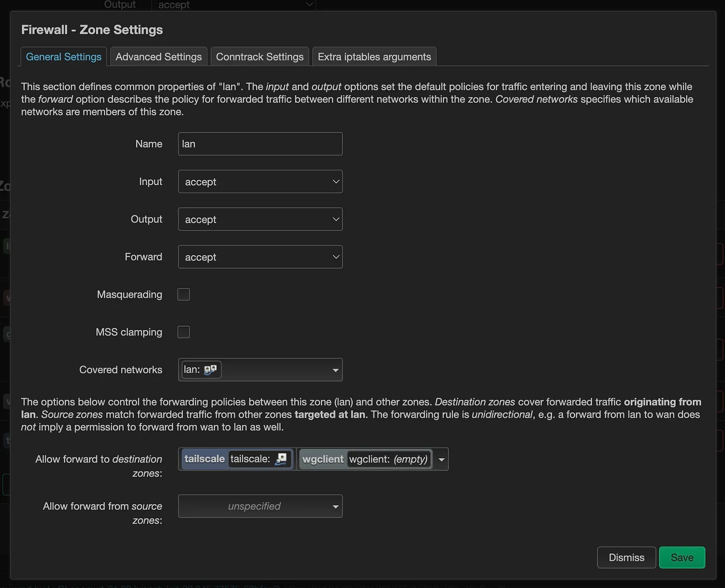Click the wgclient: (empty) label

click(x=388, y=459)
